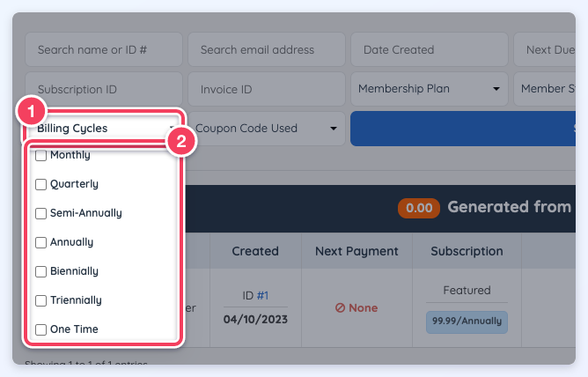
Task: Open the Member S… dropdown
Action: click(x=545, y=89)
